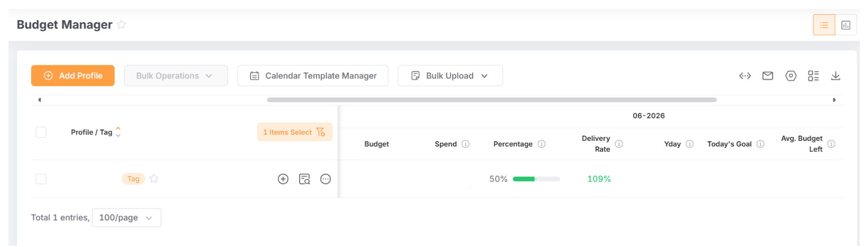Click the Percentage column header
868x247 pixels.
[x=513, y=144]
